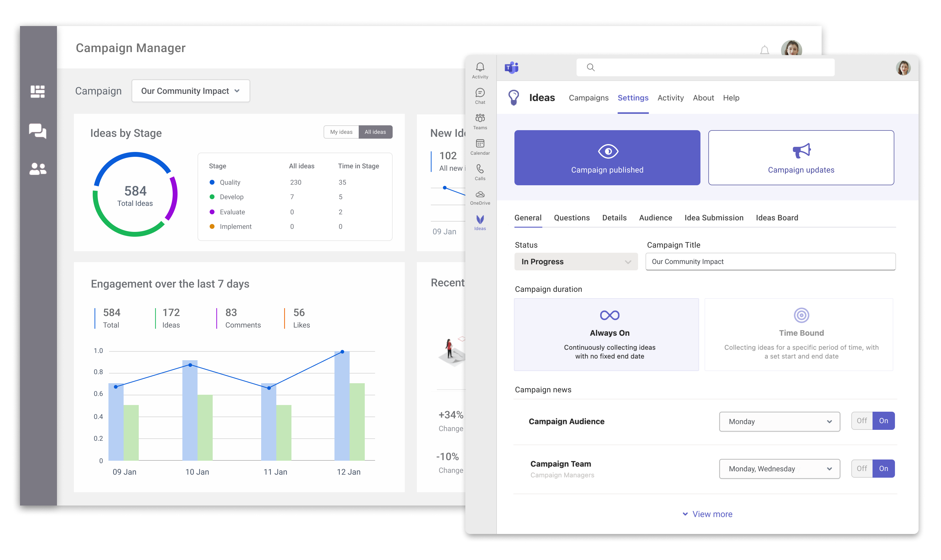Screen dimensions: 941x560
Task: Disable the Campaign Team news toggle
Action: (x=862, y=468)
